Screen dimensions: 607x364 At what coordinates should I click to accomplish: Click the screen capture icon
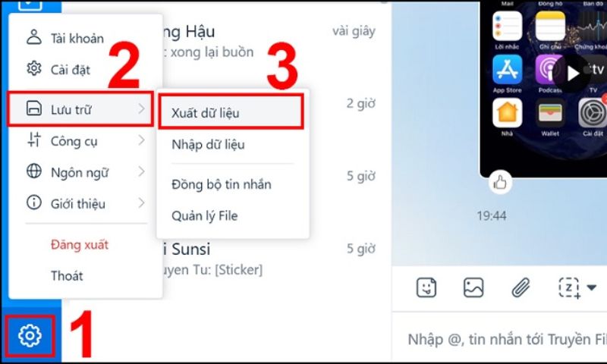pos(570,287)
